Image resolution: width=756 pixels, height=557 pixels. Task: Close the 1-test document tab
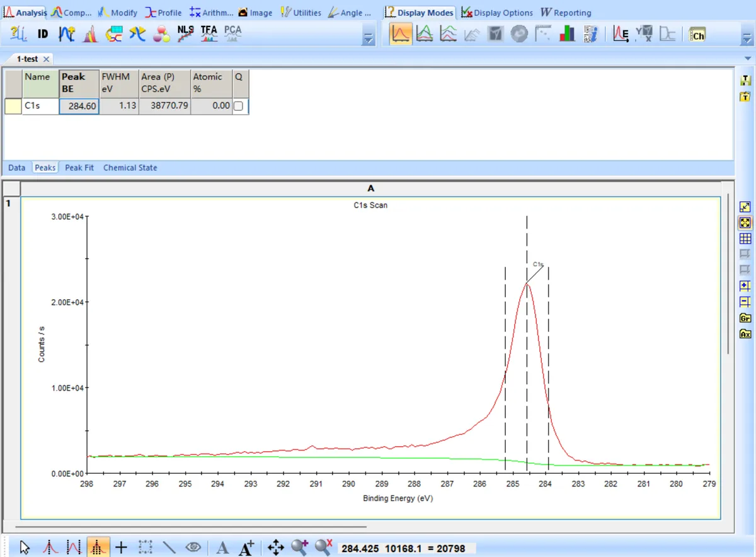click(x=46, y=59)
